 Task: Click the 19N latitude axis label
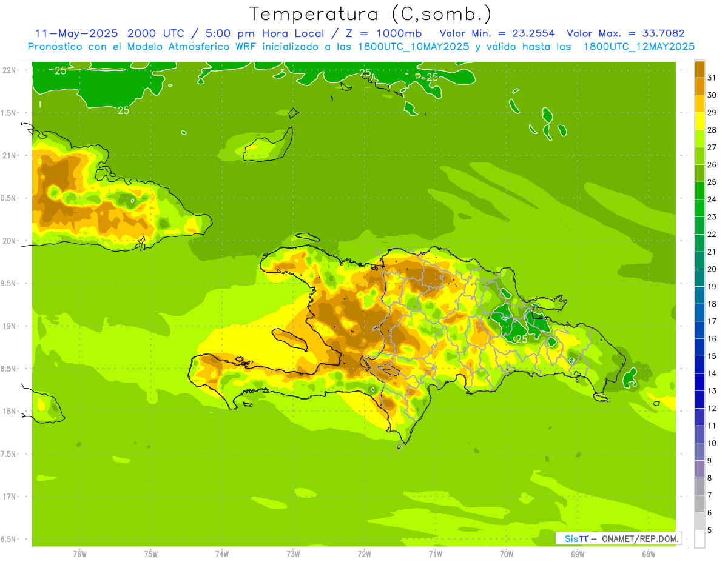tap(9, 326)
